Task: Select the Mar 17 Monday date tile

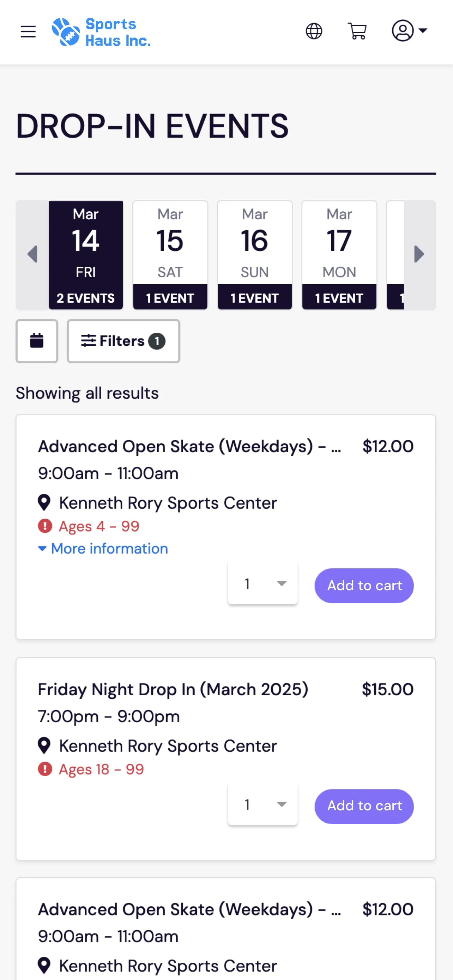Action: [x=339, y=254]
